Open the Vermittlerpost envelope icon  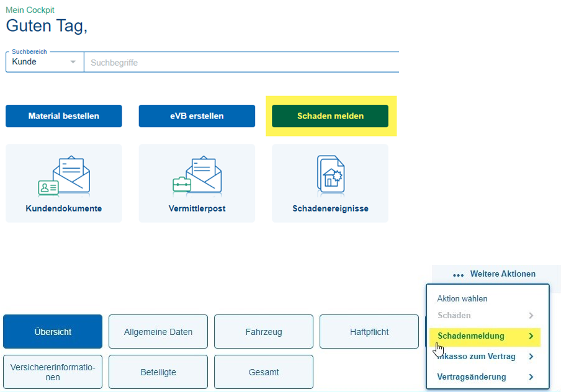[197, 176]
